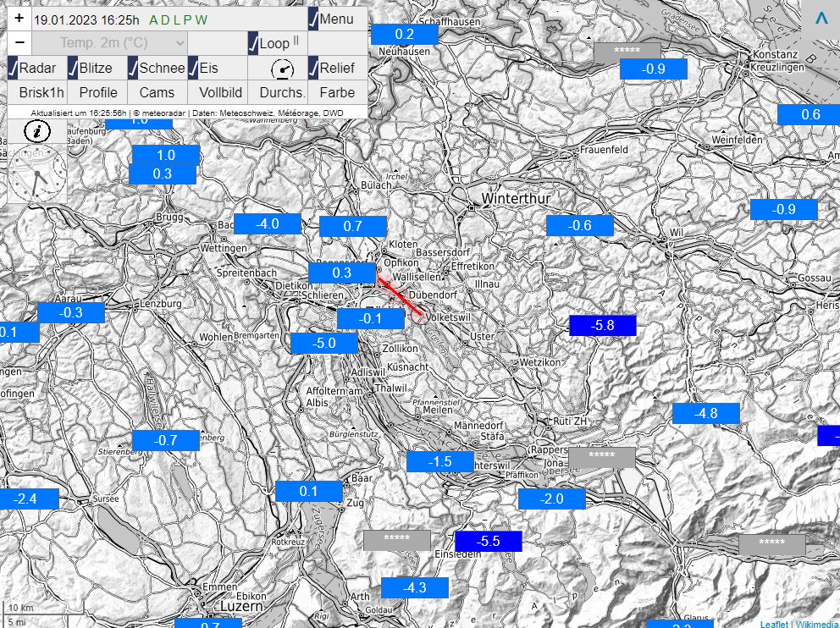Pause the loop via pause symbol
This screenshot has width=840, height=628.
tap(296, 41)
